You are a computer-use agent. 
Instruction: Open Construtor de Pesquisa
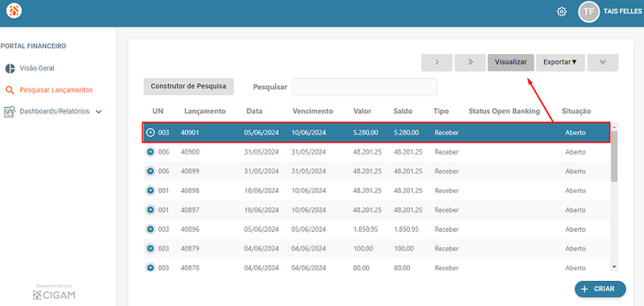pyautogui.click(x=188, y=87)
